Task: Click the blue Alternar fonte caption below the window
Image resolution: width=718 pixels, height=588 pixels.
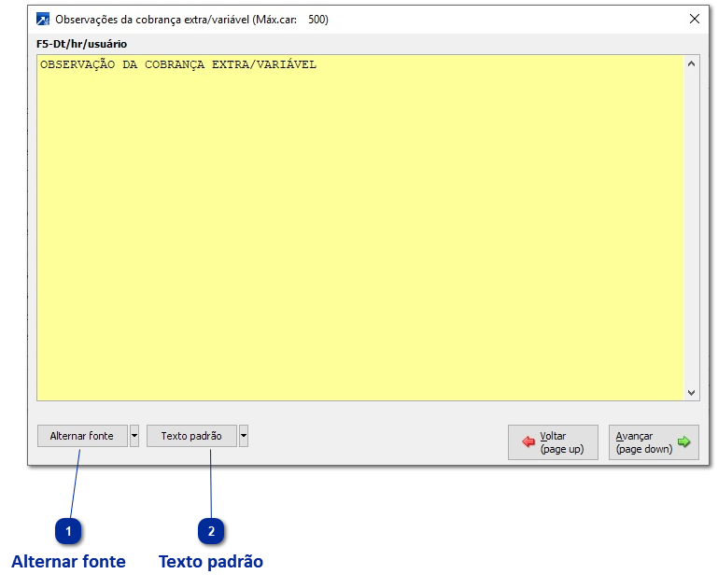Action: [x=68, y=562]
